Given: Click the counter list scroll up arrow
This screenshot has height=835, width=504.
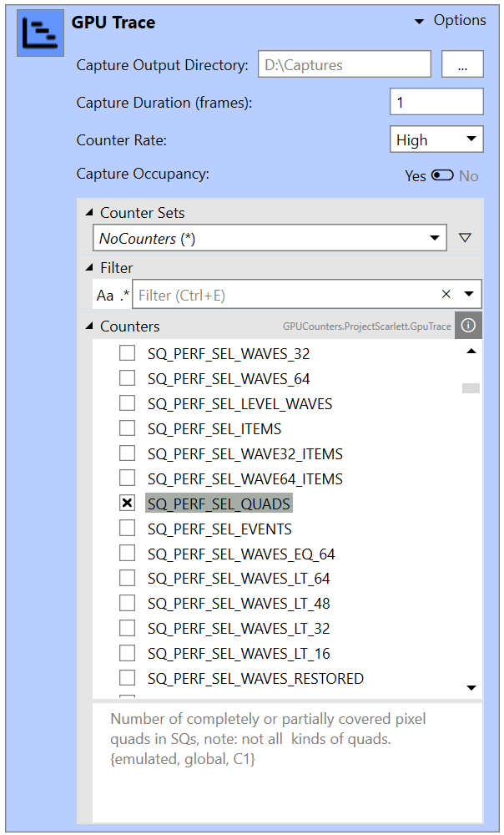Looking at the screenshot, I should point(471,352).
